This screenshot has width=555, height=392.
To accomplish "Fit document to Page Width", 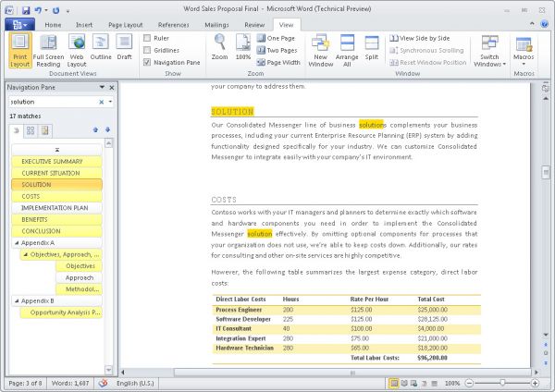I will tap(278, 62).
